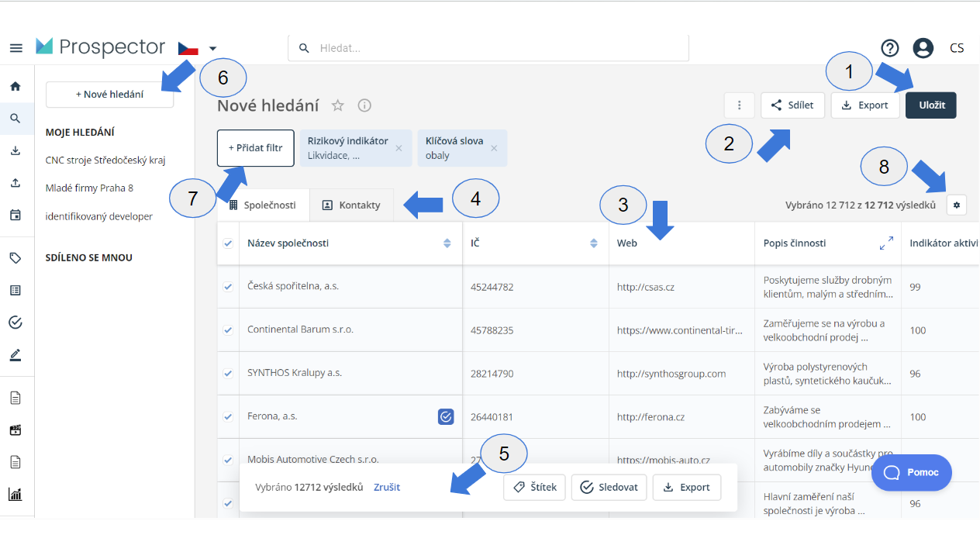Go to Home in the sidebar

click(x=16, y=86)
